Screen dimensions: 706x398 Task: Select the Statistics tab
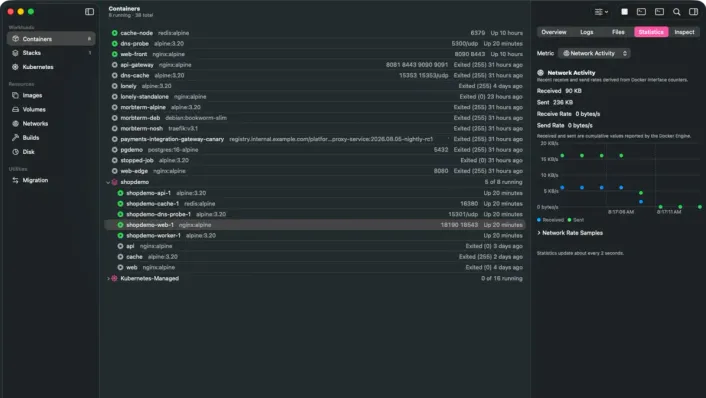click(651, 32)
